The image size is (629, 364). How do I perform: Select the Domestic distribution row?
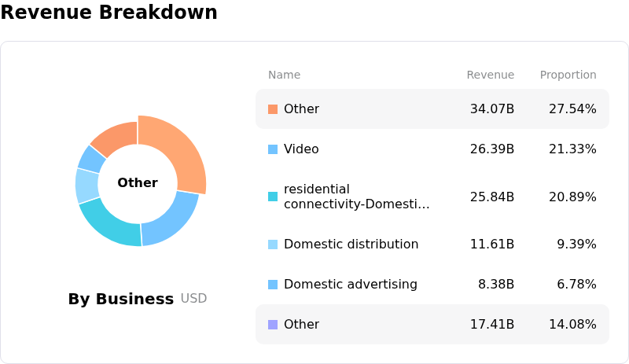pos(432,244)
